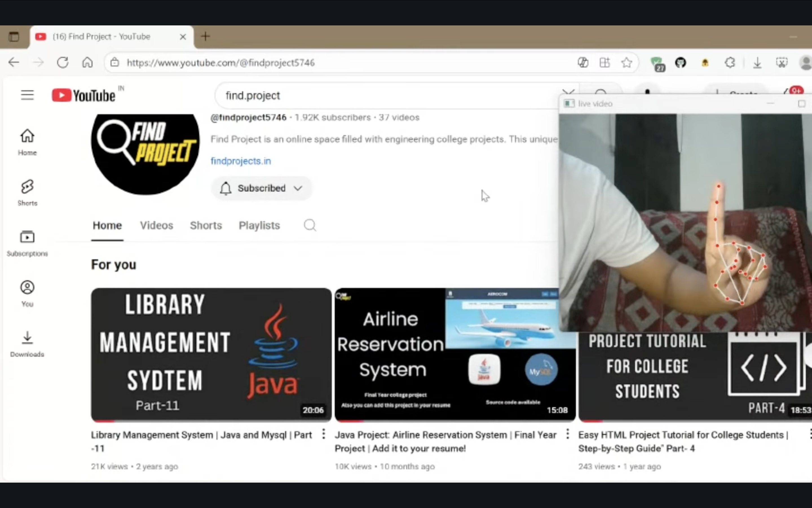Viewport: 812px width, 508px height.
Task: Select the channel Home tab
Action: point(107,225)
